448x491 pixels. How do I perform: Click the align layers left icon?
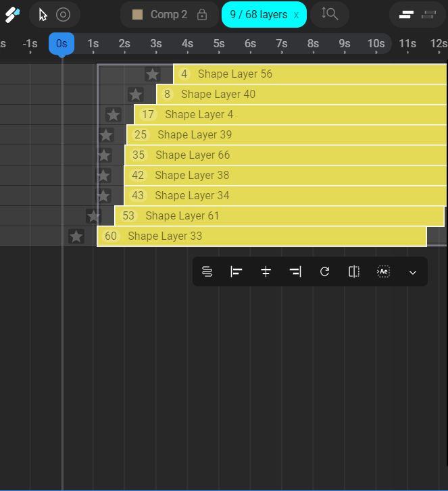[x=237, y=272]
